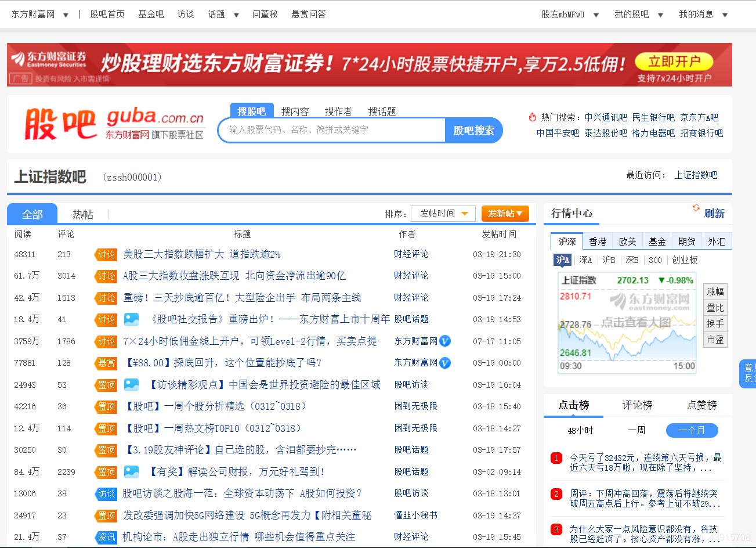Open the 意见反馈 side widget
This screenshot has height=548, width=756.
coord(748,373)
